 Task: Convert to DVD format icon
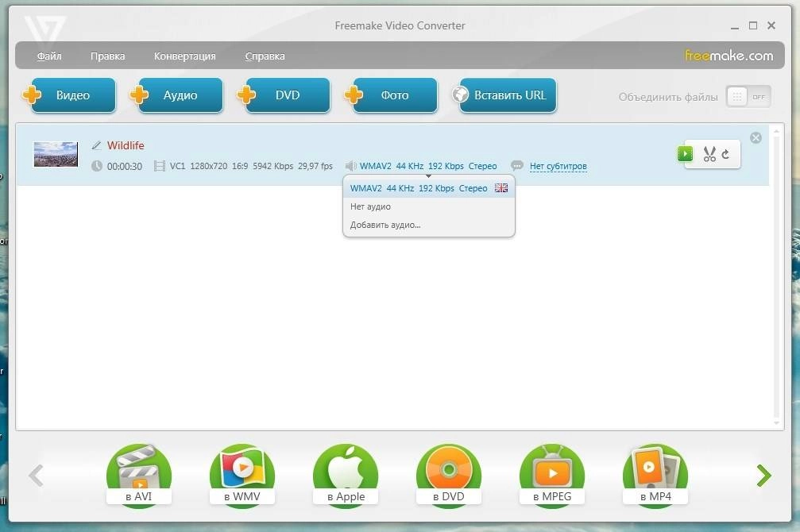449,474
